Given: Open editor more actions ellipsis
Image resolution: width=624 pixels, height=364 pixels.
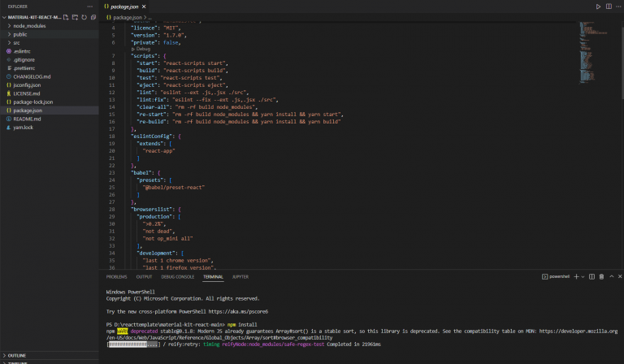Looking at the screenshot, I should (618, 6).
